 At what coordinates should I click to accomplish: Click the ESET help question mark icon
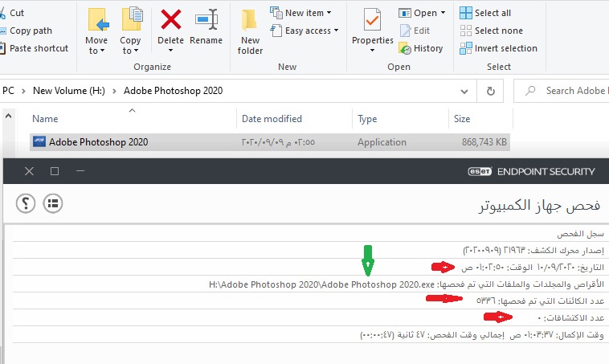tap(25, 203)
